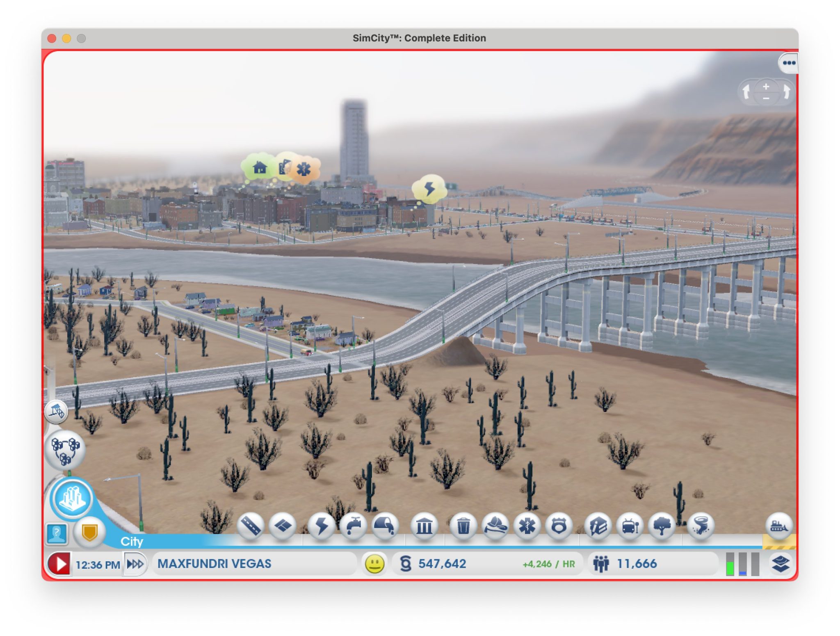840x636 pixels.
Task: Click the blue commercial demand bar
Action: (x=742, y=564)
